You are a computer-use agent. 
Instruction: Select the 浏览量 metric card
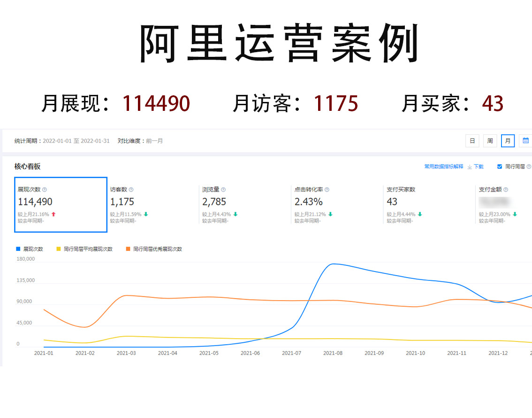pos(245,205)
